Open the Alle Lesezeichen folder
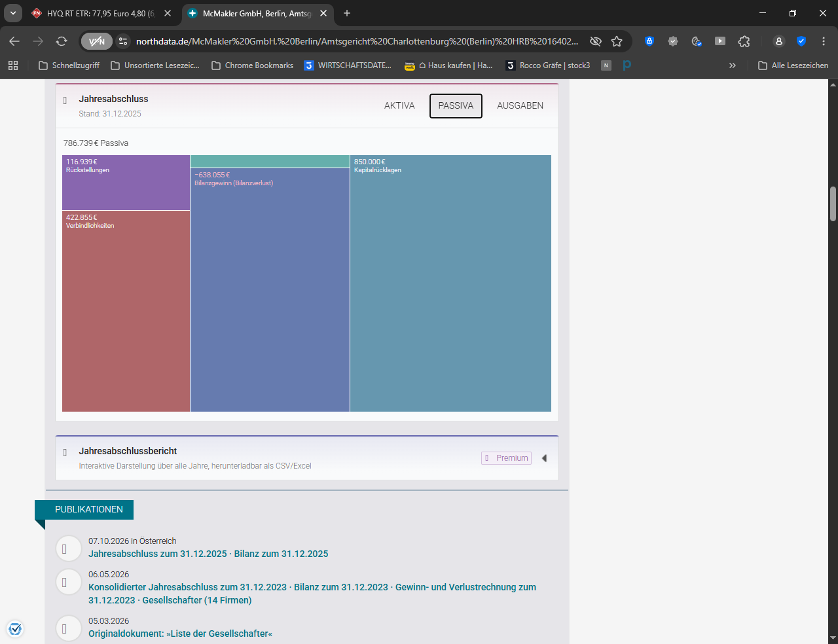 [793, 65]
